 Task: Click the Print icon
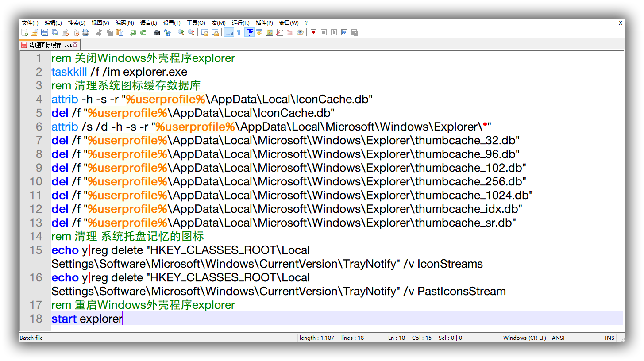tap(85, 32)
